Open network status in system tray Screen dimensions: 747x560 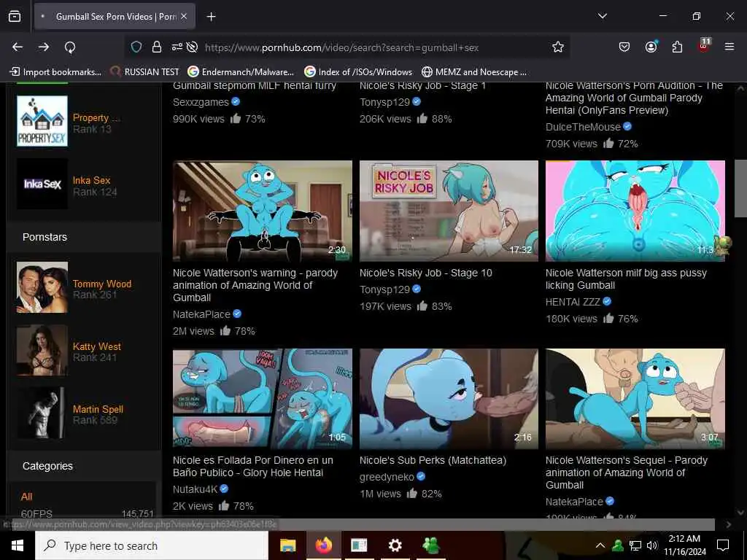635,545
